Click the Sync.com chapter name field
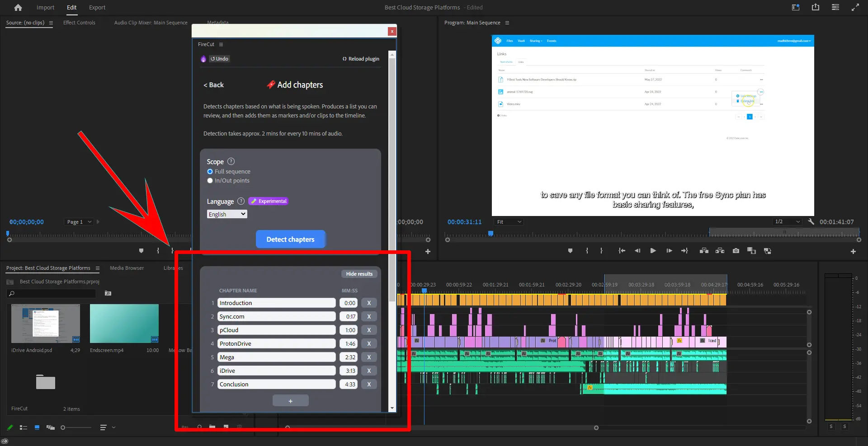The height and width of the screenshot is (446, 868). pyautogui.click(x=276, y=317)
